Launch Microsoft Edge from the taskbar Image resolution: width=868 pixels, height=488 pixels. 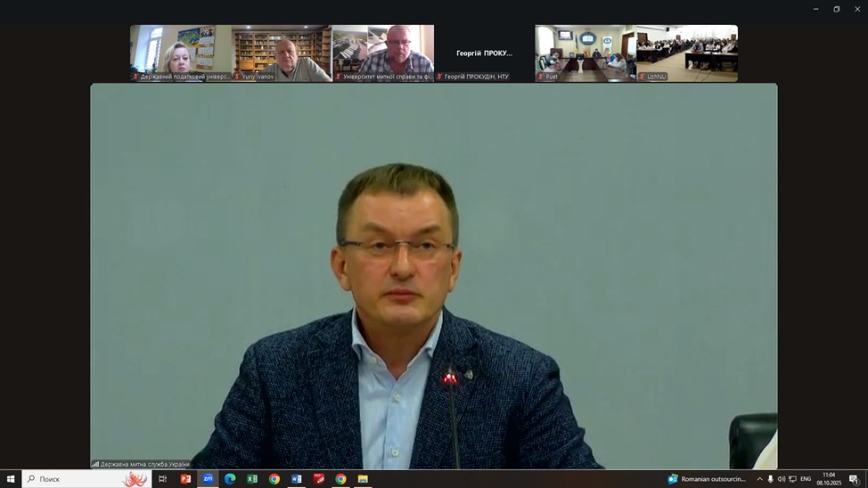(x=230, y=479)
